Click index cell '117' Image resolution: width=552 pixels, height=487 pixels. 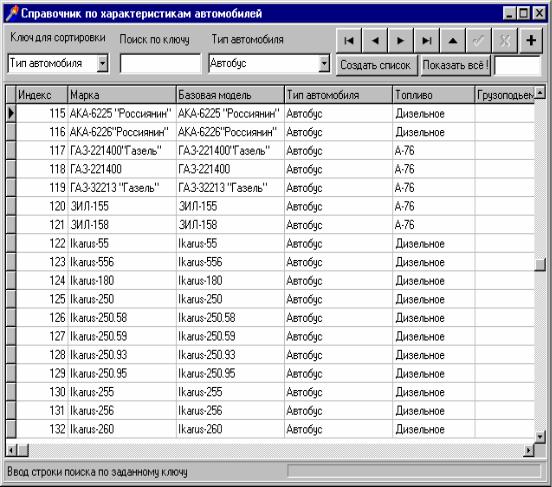tap(42, 150)
